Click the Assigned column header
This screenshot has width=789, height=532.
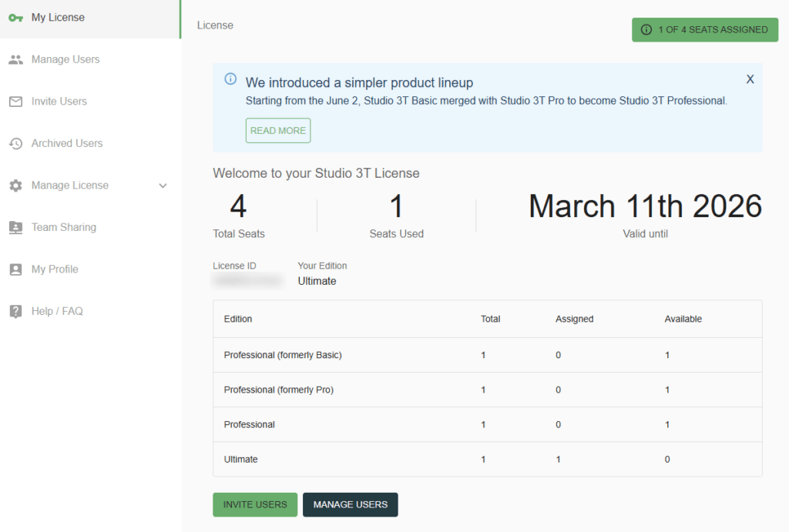574,319
